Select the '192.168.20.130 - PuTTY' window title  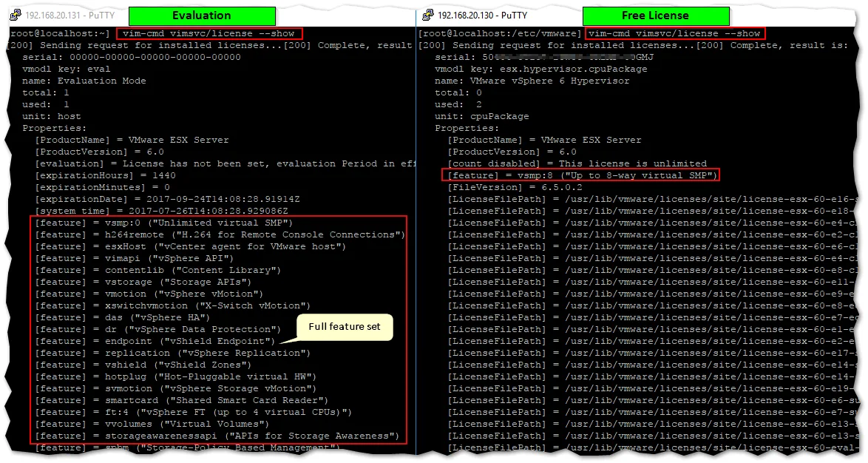[482, 16]
